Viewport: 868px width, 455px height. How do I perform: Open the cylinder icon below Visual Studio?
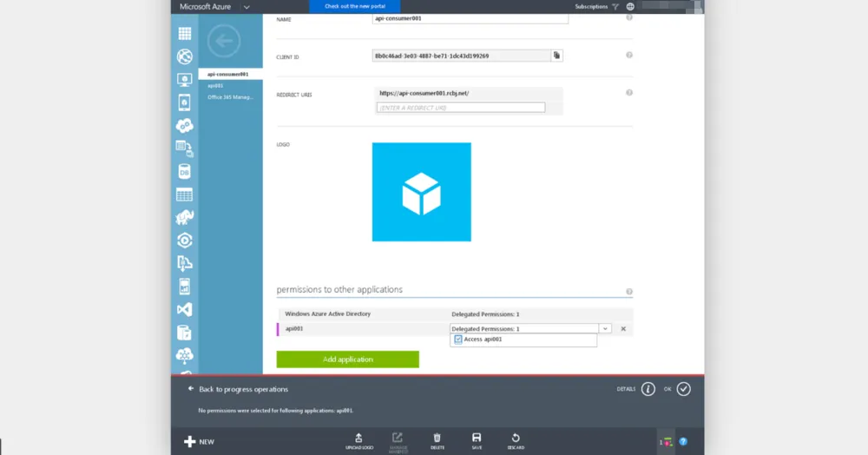point(184,332)
